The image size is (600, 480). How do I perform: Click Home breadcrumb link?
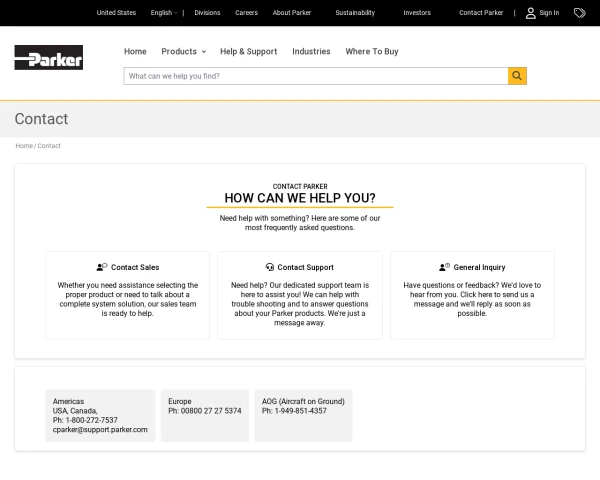coord(24,145)
